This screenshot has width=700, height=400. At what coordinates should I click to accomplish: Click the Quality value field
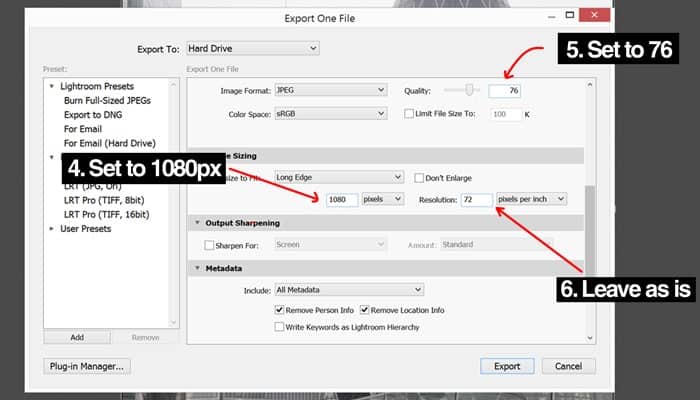[x=504, y=91]
